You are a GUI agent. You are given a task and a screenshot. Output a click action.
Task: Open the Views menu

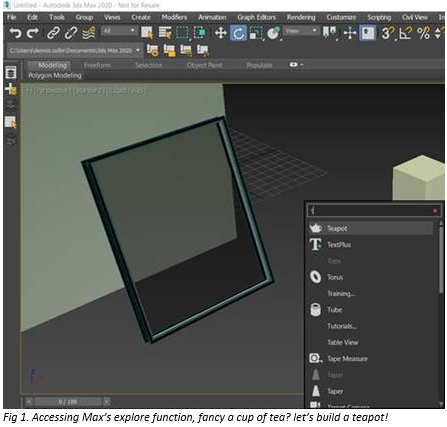click(112, 17)
